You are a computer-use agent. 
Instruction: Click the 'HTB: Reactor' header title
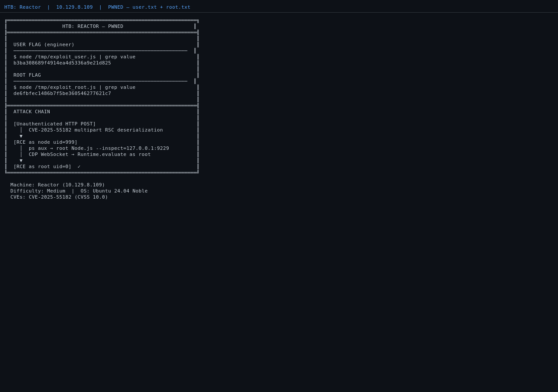click(x=23, y=7)
